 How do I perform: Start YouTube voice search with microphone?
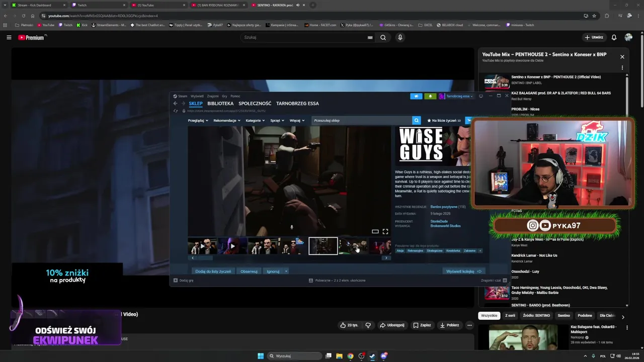click(400, 37)
